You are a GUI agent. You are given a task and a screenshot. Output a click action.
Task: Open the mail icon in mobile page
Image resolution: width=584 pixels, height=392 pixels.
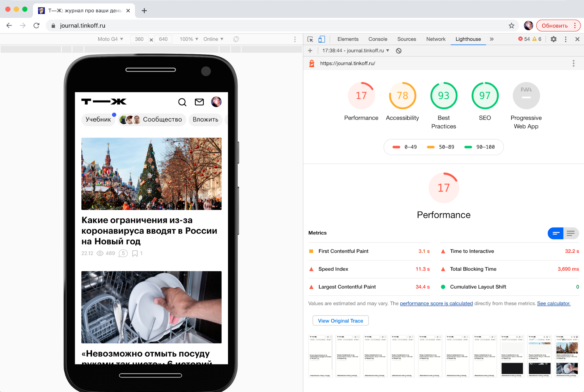pos(199,102)
